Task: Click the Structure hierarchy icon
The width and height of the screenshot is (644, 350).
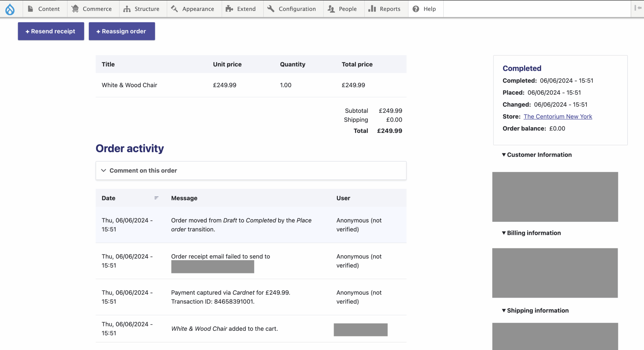Action: click(127, 9)
